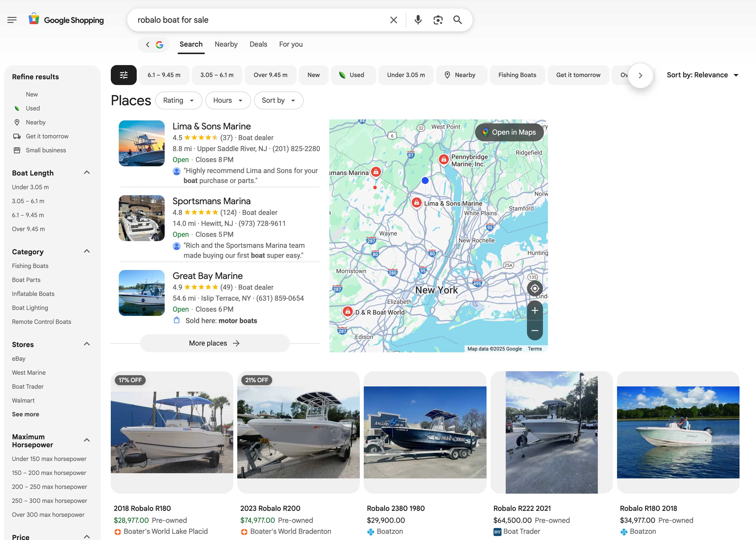Enable the Used filter chip
756x540 pixels.
(353, 75)
